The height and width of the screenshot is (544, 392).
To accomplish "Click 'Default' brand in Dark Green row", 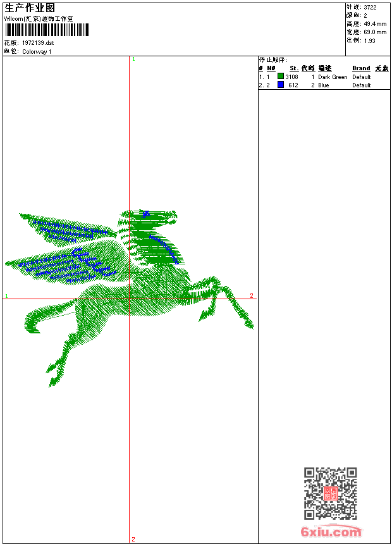I will [362, 77].
